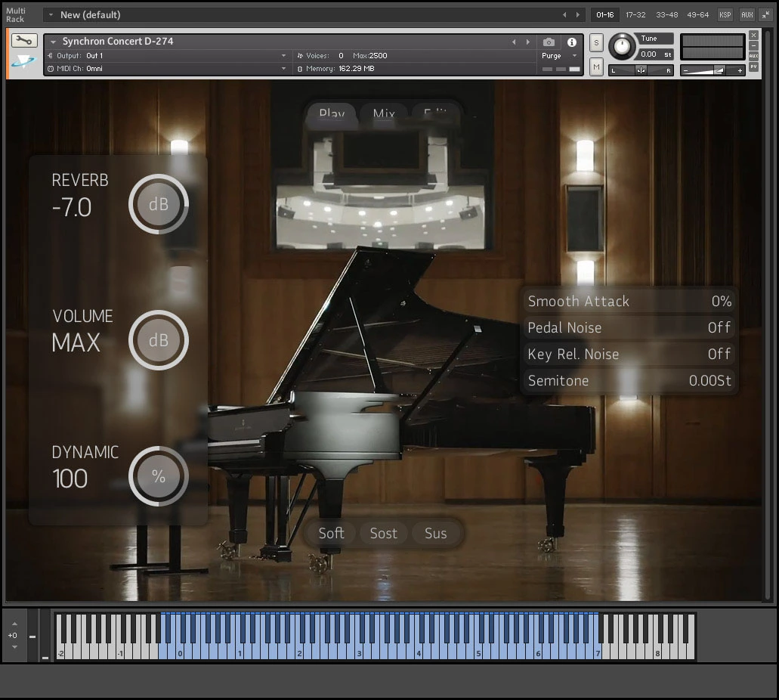
Task: Open the snapshot camera icon
Action: click(549, 43)
